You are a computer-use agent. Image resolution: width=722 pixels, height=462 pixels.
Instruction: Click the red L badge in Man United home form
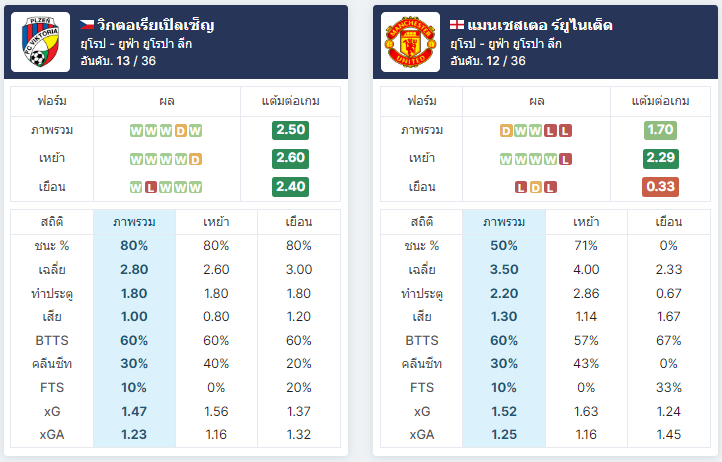[565, 159]
